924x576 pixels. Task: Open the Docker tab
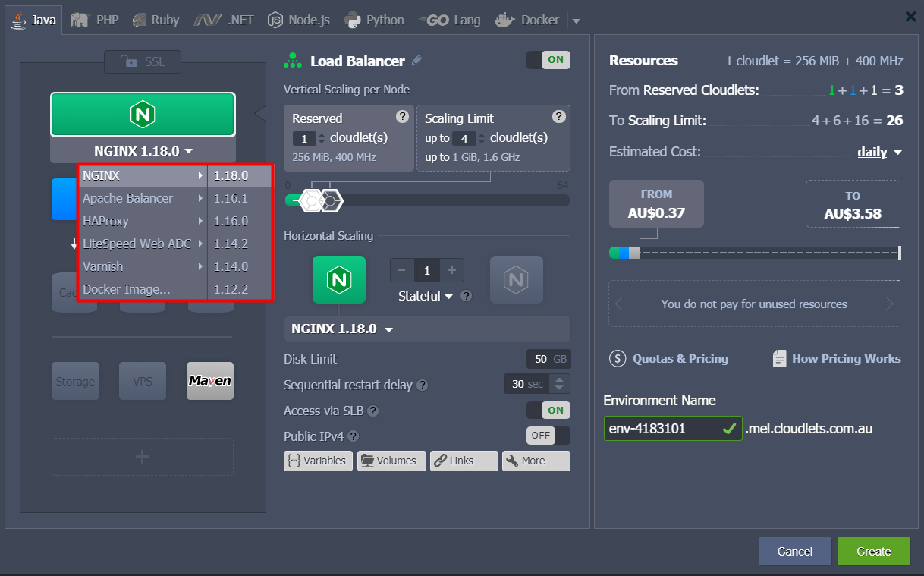coord(527,20)
